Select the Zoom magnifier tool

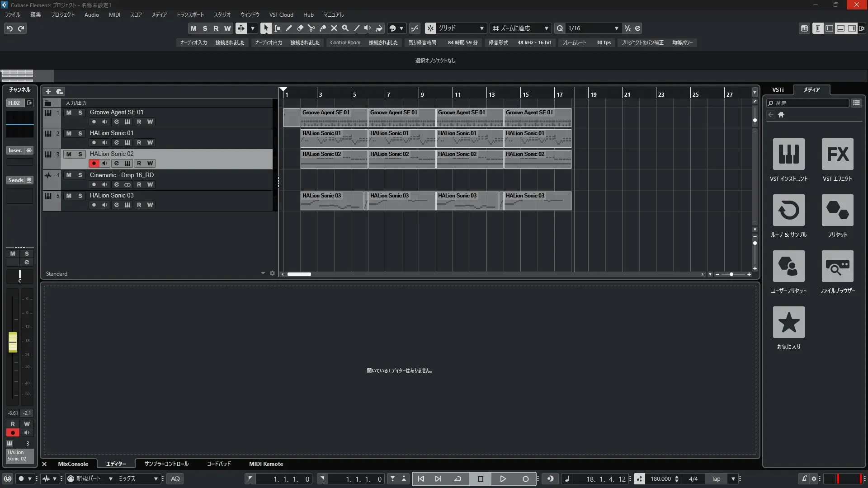tap(345, 28)
